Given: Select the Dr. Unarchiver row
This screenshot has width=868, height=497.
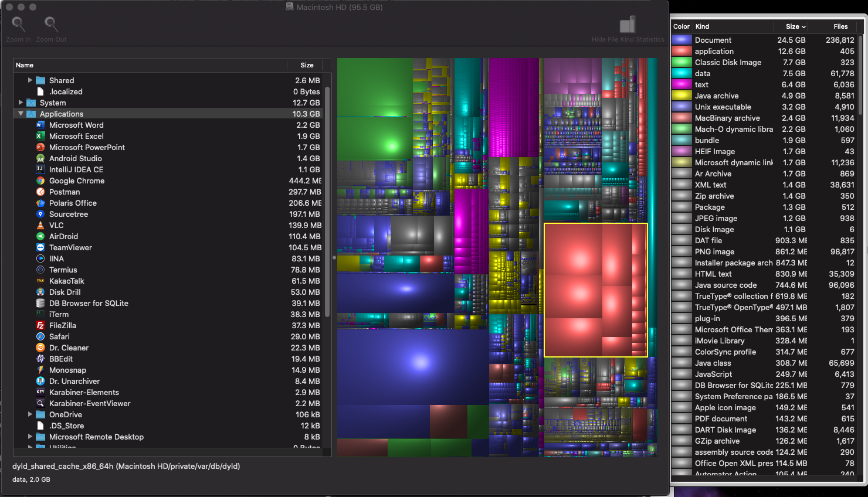Looking at the screenshot, I should pyautogui.click(x=169, y=381).
